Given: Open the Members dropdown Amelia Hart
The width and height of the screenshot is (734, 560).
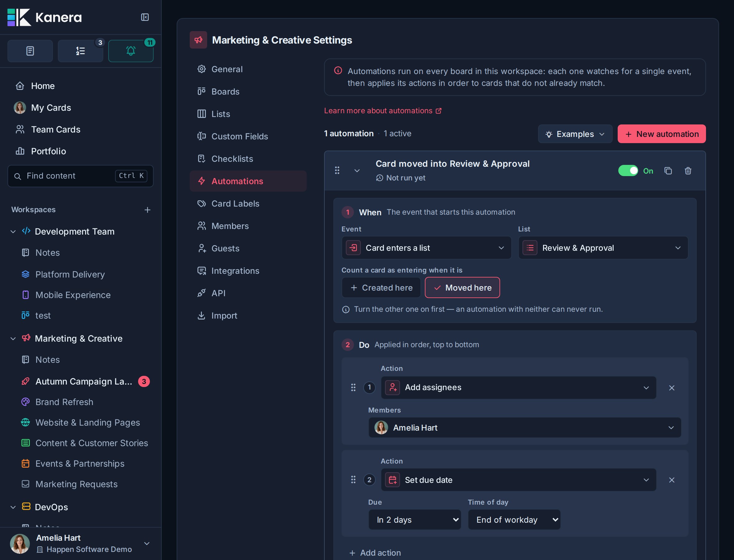Looking at the screenshot, I should click(x=525, y=428).
